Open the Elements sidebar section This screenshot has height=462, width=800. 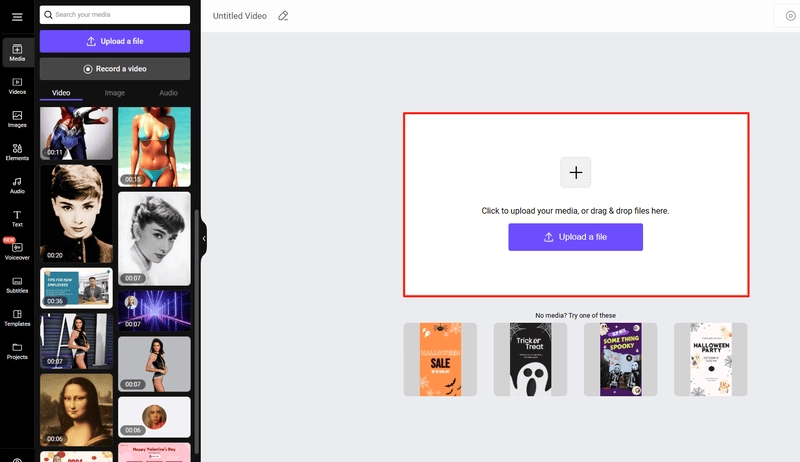[17, 152]
